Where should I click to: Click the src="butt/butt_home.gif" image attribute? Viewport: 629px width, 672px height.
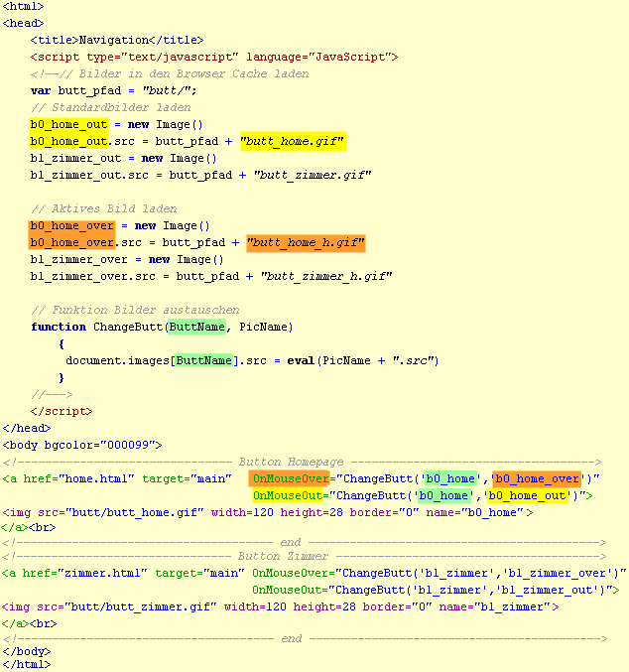pos(121,512)
